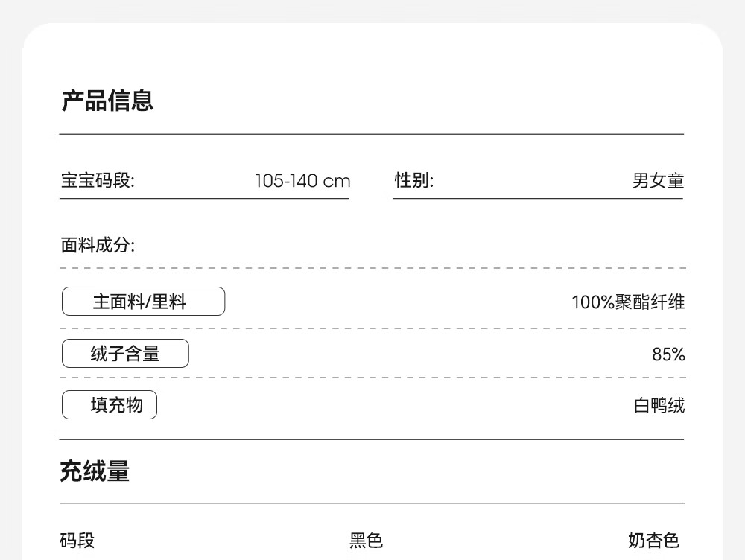The image size is (745, 560).
Task: Click the 宝宝码段 label
Action: coord(98,180)
